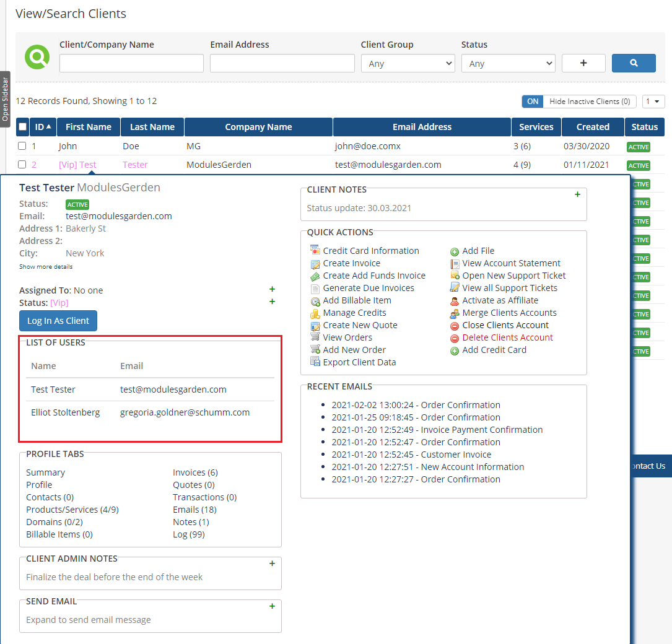Expand the Send Email section
The image size is (672, 644).
272,606
